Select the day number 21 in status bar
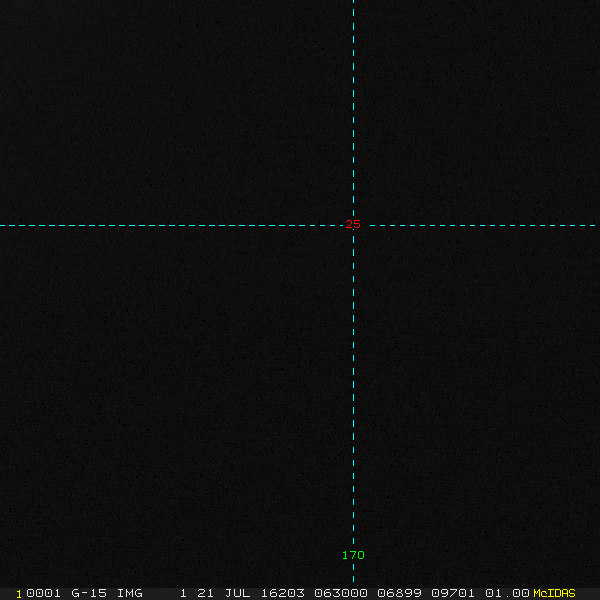The width and height of the screenshot is (600, 600). tap(205, 593)
